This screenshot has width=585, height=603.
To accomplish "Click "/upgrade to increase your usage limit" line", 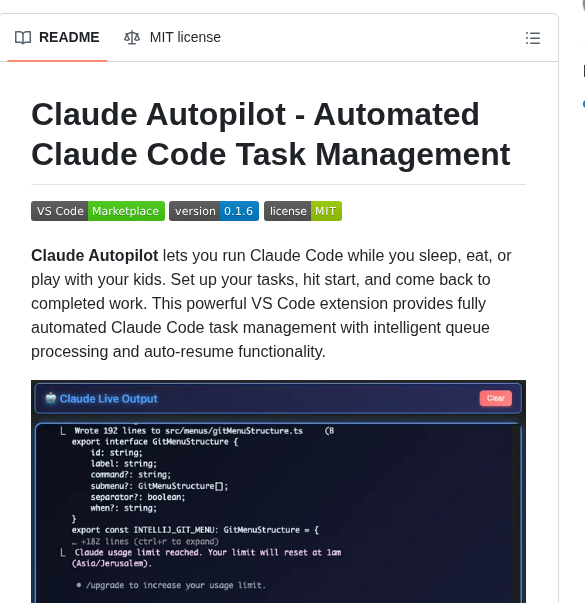I will click(176, 585).
